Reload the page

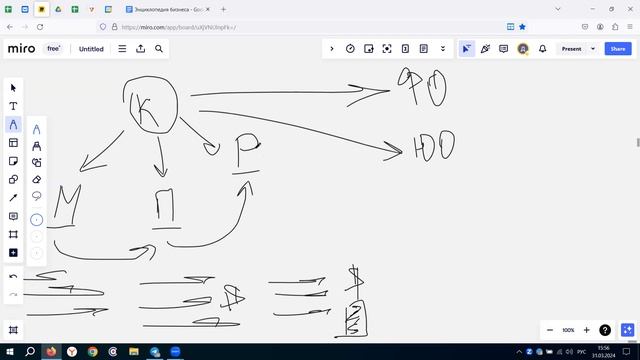click(40, 27)
